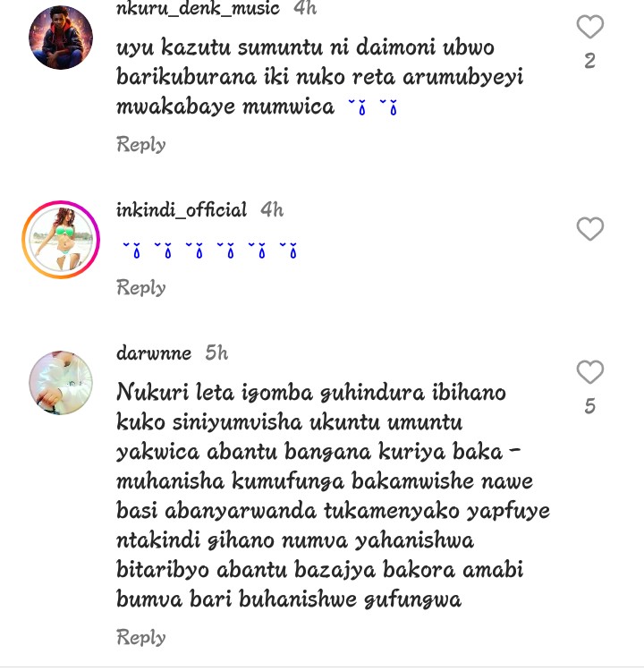The height and width of the screenshot is (671, 644).
Task: Open the nkuru_denk_music username link
Action: [199, 8]
